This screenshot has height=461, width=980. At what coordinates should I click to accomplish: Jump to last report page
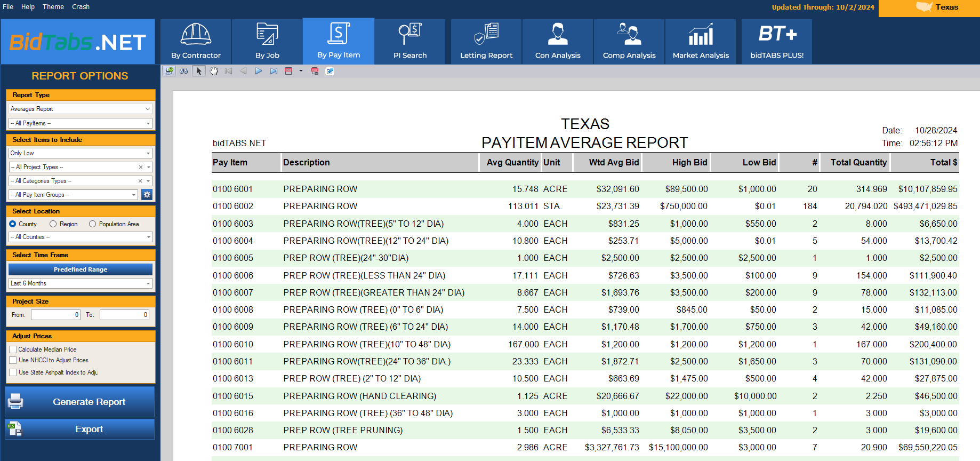tap(274, 71)
